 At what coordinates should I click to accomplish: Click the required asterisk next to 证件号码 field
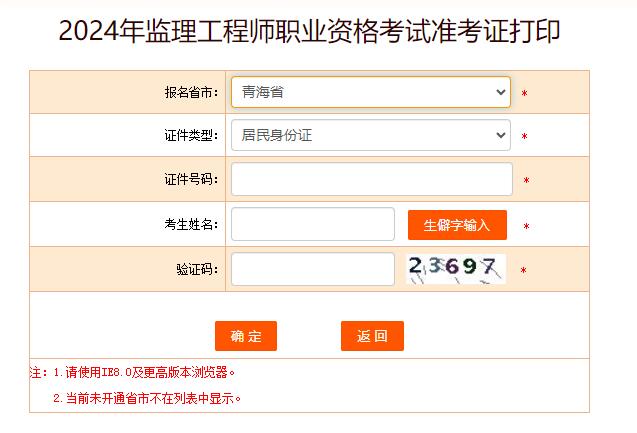526,180
